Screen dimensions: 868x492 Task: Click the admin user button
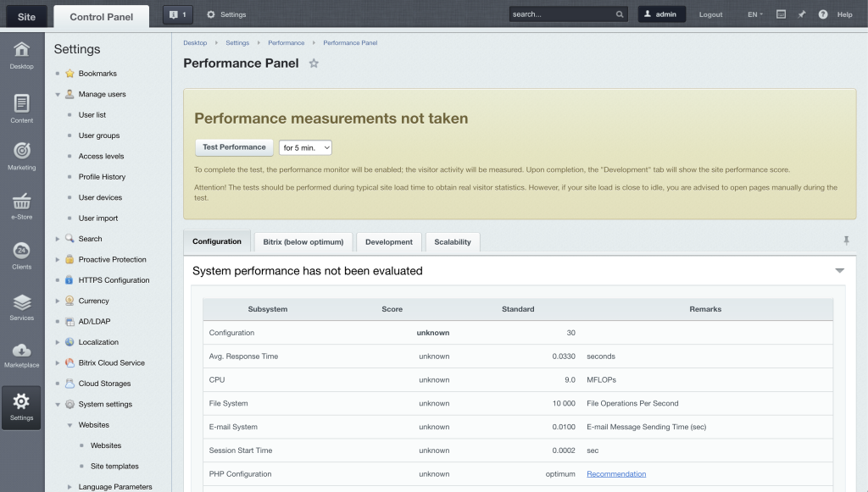point(661,14)
